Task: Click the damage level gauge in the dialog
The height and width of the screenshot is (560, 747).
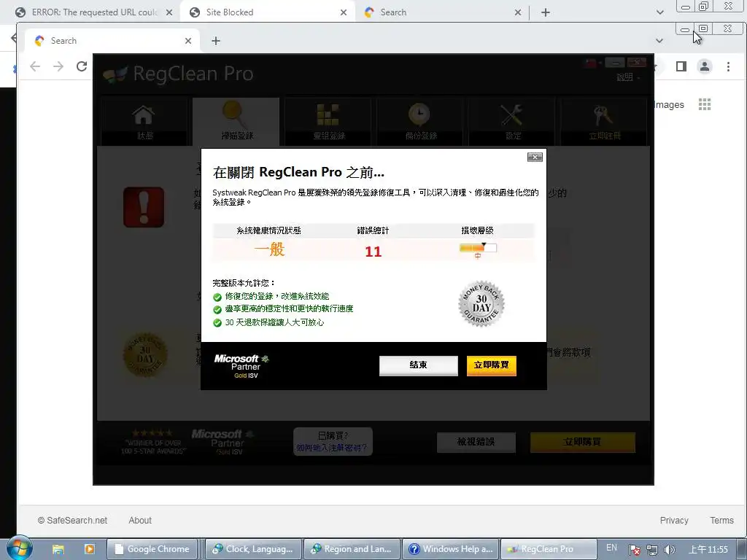Action: (x=478, y=249)
